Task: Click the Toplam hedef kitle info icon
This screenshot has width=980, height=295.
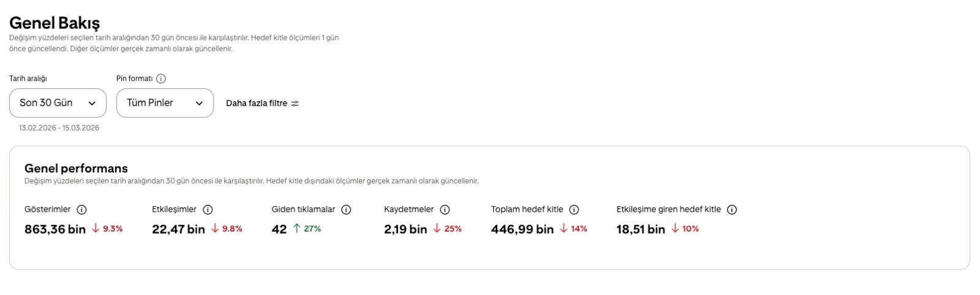Action: point(574,210)
